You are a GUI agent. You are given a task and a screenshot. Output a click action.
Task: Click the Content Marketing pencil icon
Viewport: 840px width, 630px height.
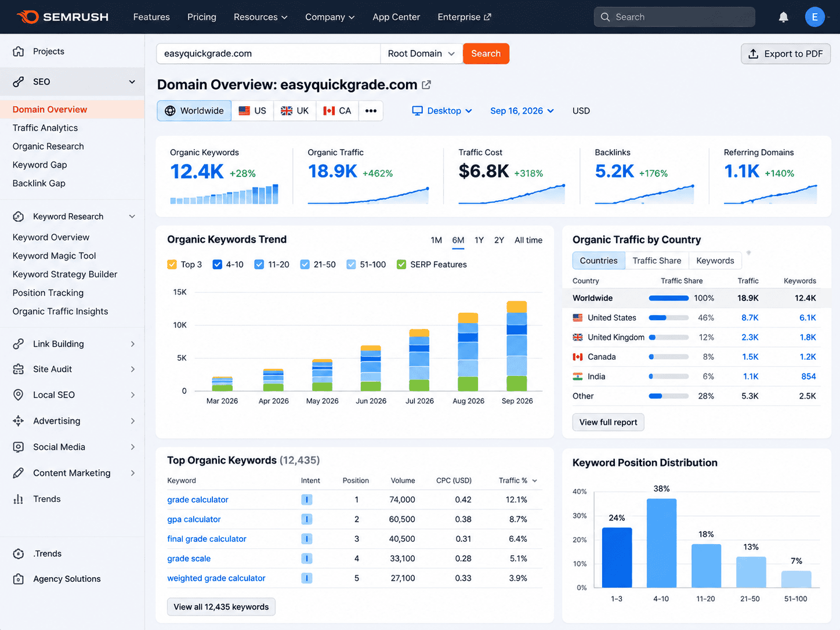coord(19,473)
